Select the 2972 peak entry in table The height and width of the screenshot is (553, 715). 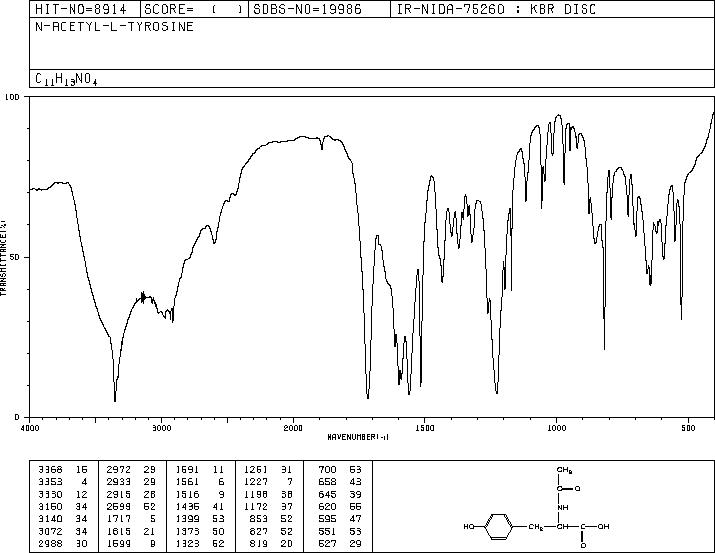tap(131, 470)
